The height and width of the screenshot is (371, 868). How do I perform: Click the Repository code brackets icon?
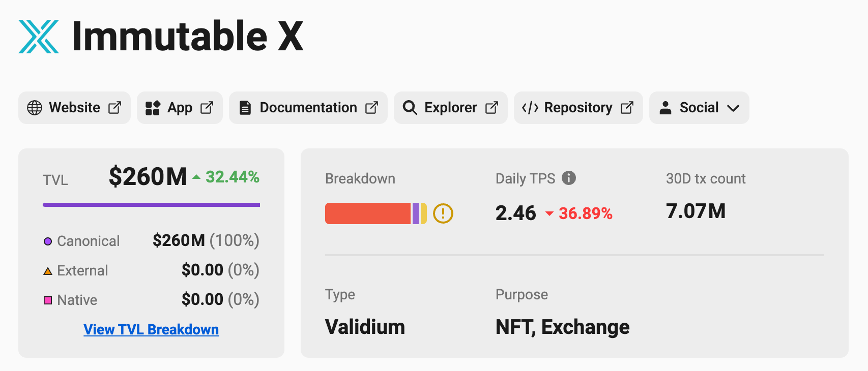click(530, 108)
